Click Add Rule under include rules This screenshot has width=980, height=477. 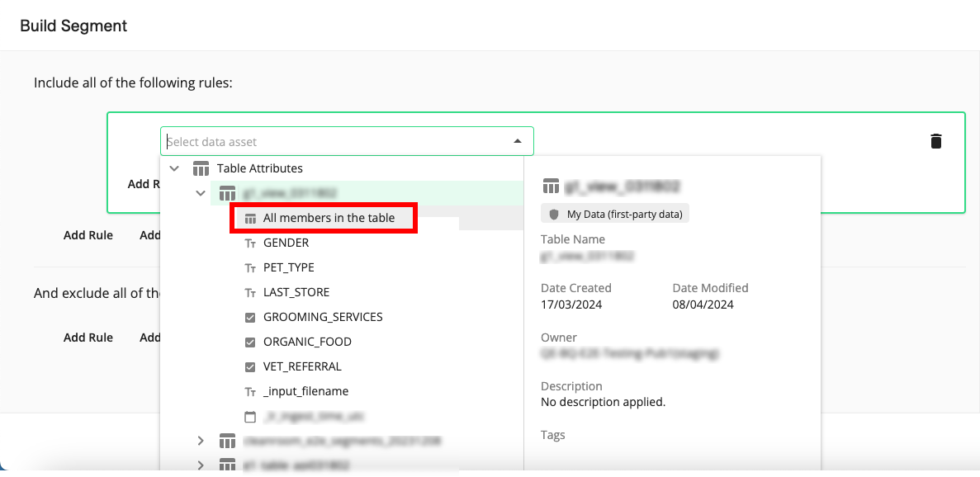click(88, 235)
